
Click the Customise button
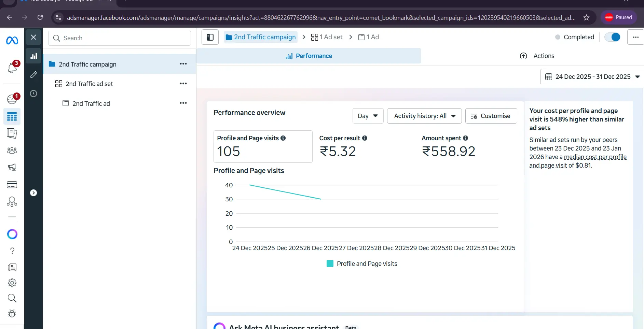tap(491, 116)
